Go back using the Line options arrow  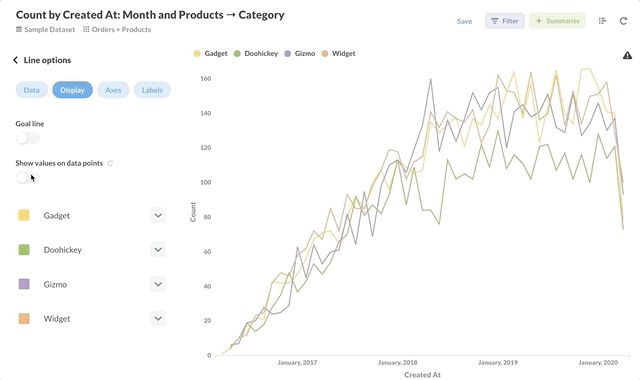15,60
